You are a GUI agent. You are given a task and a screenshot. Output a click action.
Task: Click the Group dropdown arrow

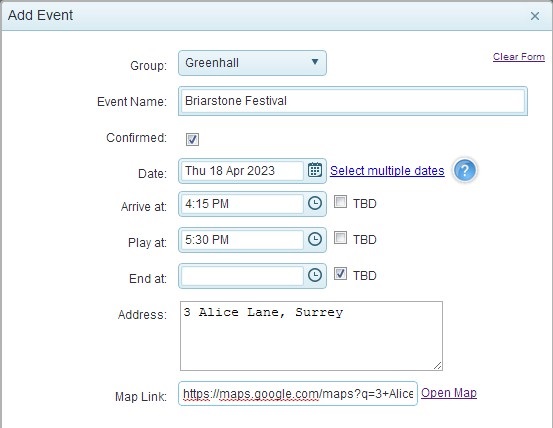[x=315, y=62]
